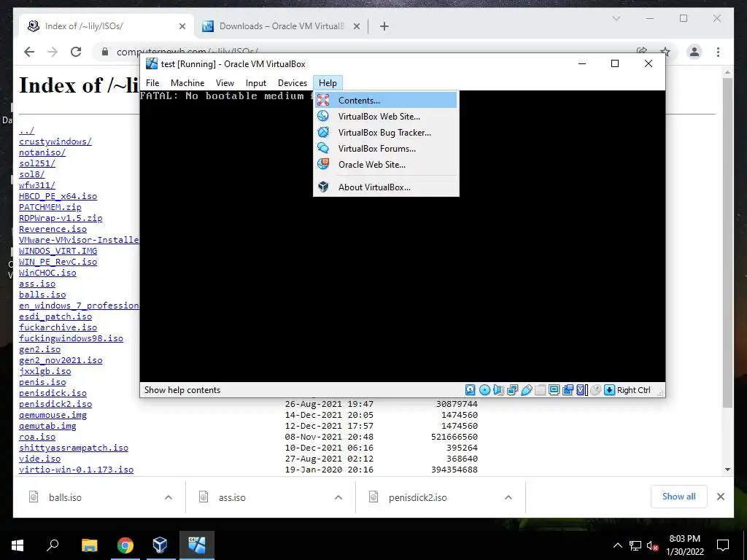Open the gen2_nov2021.iso link

(61, 360)
